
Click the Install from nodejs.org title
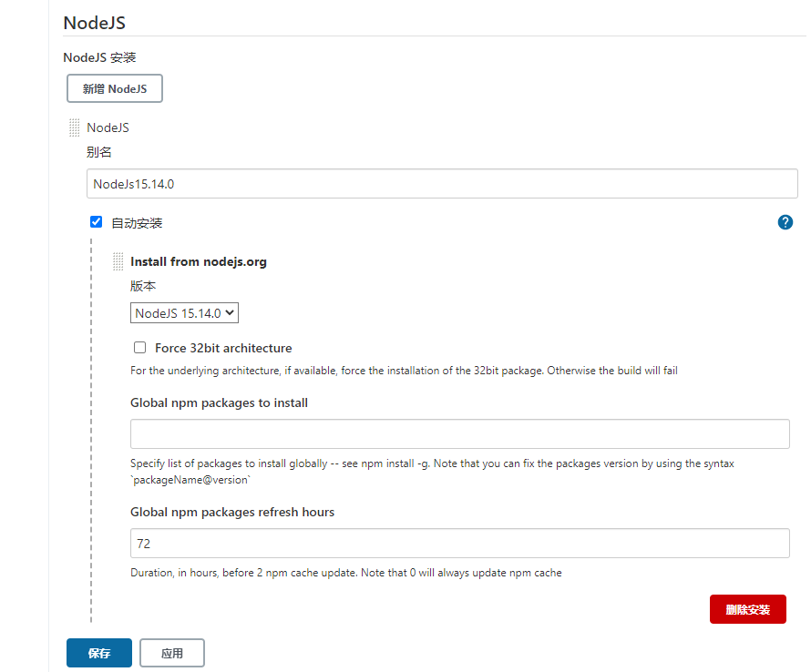[x=199, y=261]
